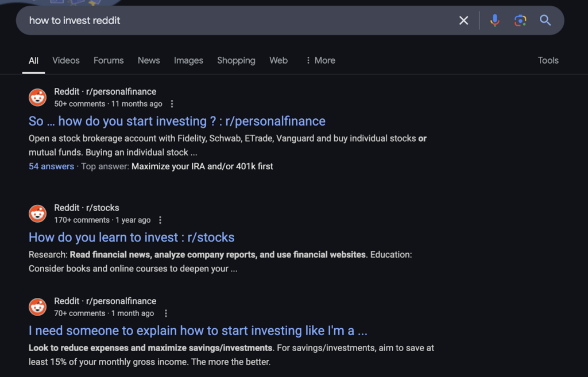This screenshot has height=377, width=588.
Task: Click snippet starting 'Research: Read financial news'
Action: point(220,262)
